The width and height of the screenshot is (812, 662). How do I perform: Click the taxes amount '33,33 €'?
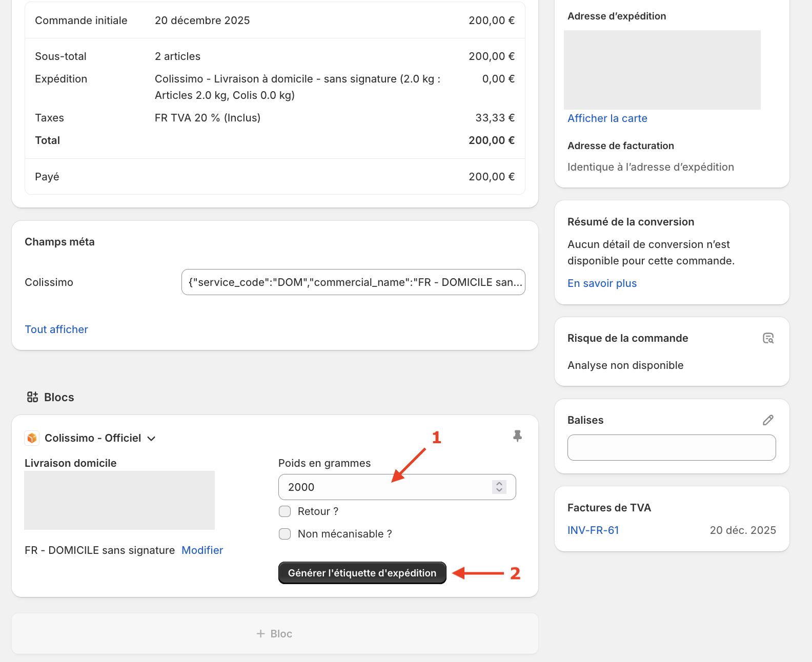(495, 118)
